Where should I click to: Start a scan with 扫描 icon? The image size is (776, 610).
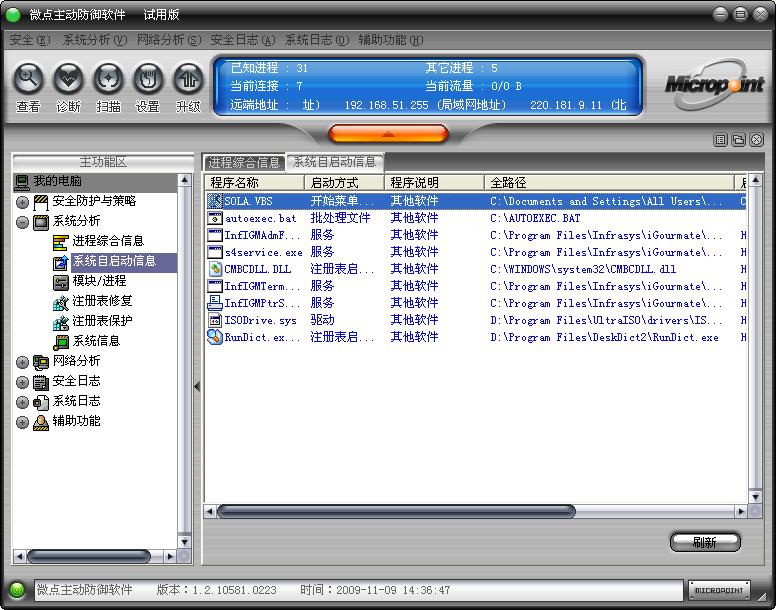(108, 79)
